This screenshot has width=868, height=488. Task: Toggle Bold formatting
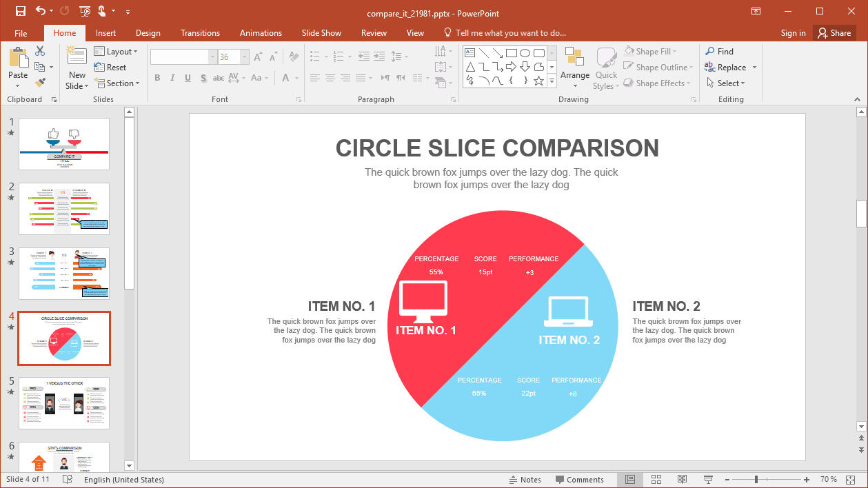(157, 78)
